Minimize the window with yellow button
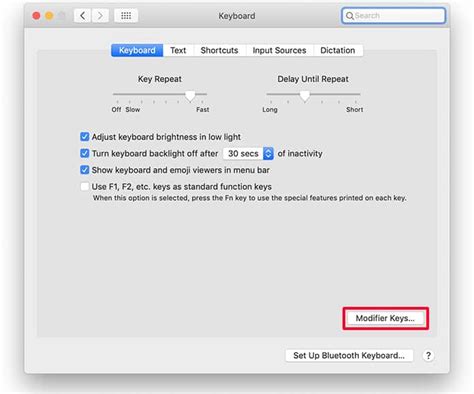Screen dimensions: 474x394 point(49,16)
